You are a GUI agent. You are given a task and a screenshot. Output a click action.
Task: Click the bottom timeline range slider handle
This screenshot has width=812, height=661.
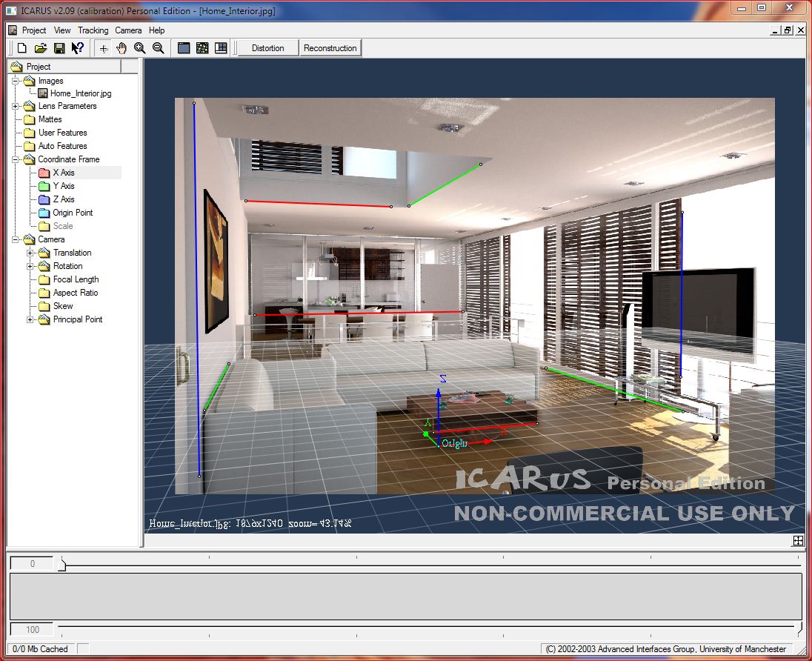pos(799,629)
